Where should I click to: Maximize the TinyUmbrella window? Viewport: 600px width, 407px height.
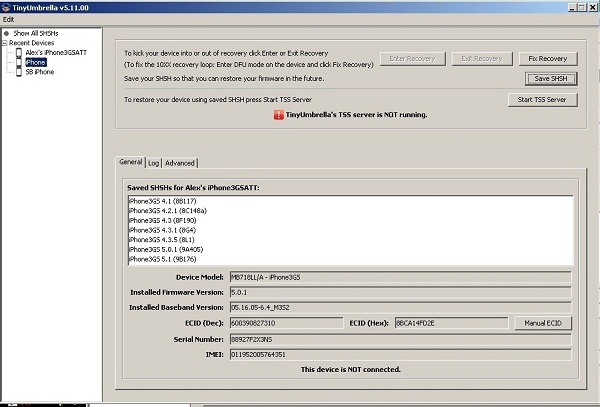(582, 7)
